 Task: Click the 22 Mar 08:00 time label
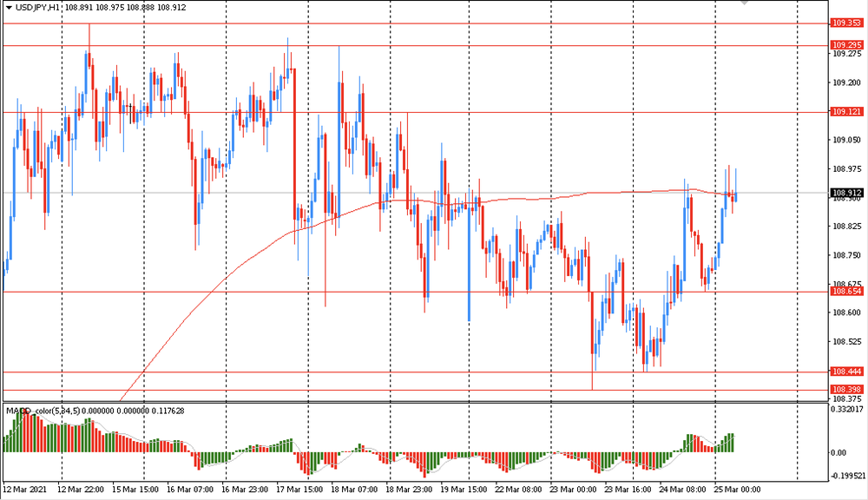[518, 490]
